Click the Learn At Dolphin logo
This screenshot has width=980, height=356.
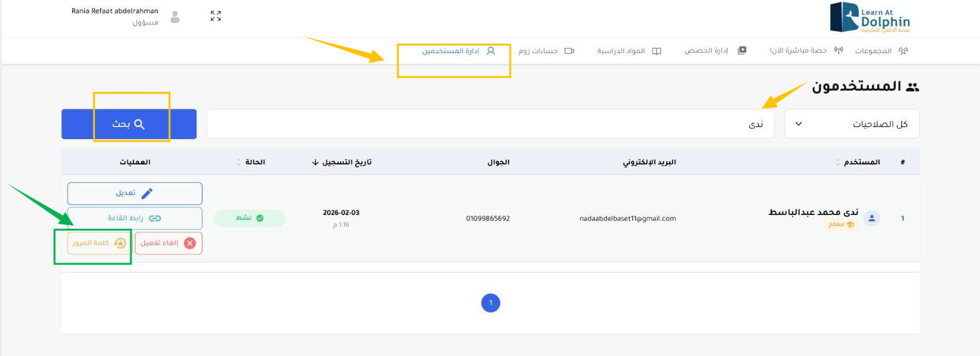(870, 18)
